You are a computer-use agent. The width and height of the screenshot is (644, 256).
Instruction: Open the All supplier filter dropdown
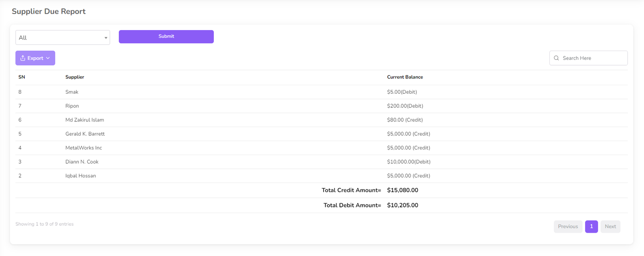[62, 37]
